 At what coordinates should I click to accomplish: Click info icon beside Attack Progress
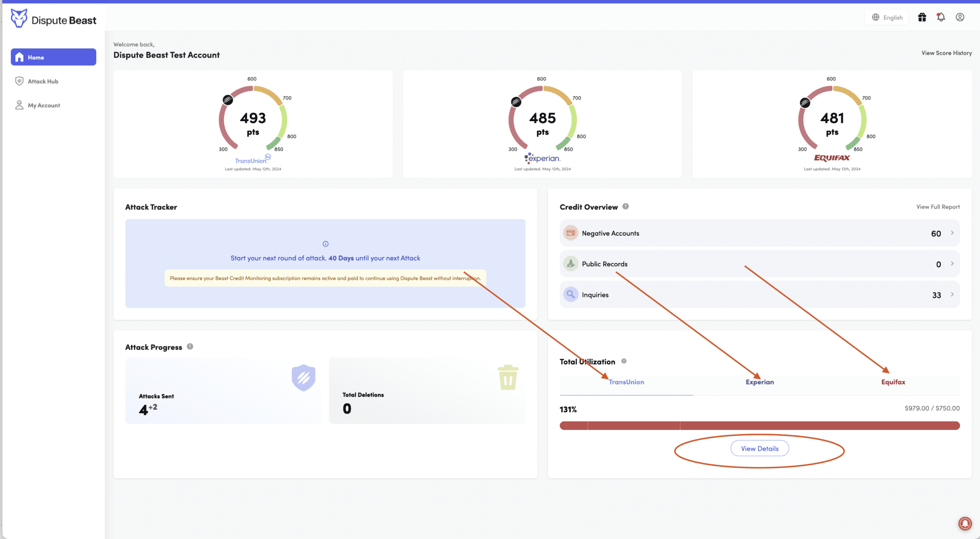click(190, 347)
